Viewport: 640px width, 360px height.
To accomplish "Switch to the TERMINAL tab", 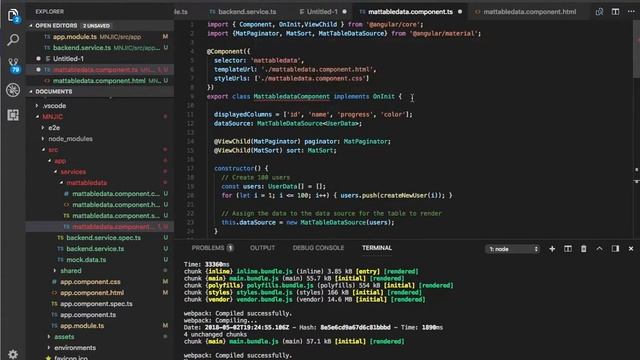I will point(377,248).
